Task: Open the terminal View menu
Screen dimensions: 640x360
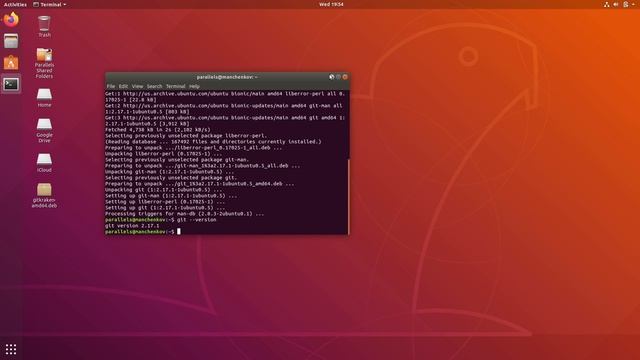Action: pos(137,87)
